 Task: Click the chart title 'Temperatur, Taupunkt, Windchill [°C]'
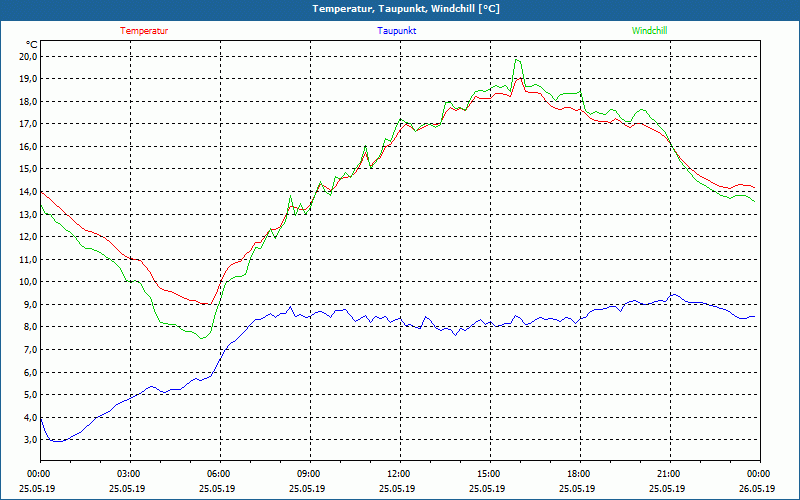pos(406,9)
